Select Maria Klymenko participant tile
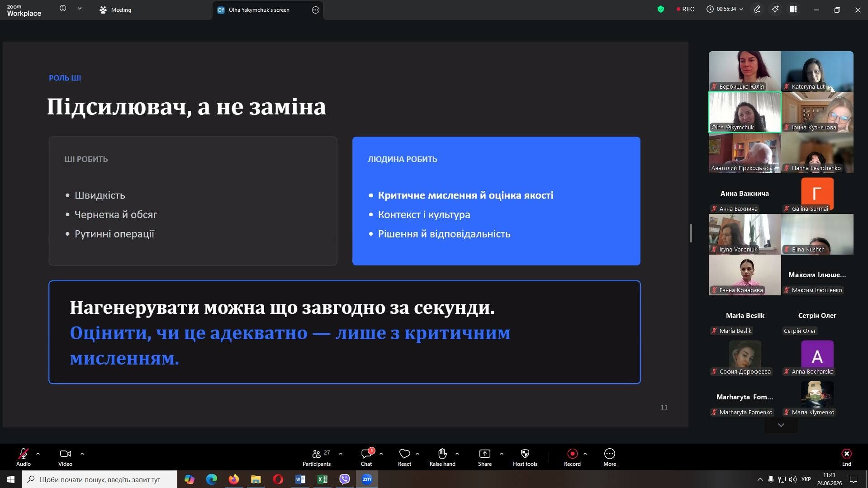This screenshot has width=868, height=488. coord(817,397)
